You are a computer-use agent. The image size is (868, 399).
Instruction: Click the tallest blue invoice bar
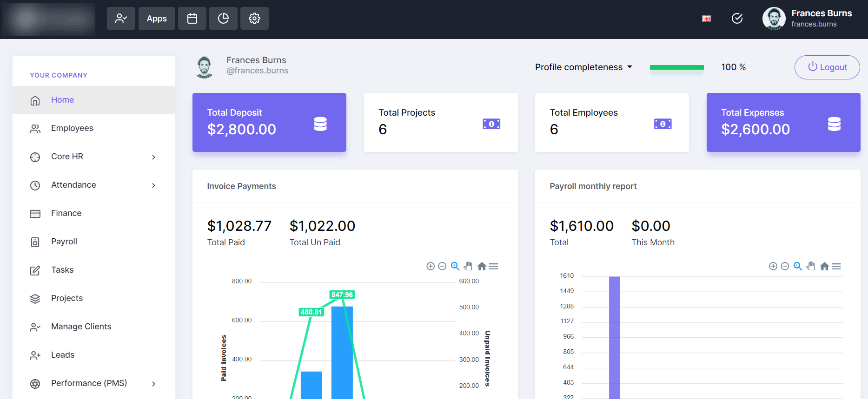click(342, 353)
